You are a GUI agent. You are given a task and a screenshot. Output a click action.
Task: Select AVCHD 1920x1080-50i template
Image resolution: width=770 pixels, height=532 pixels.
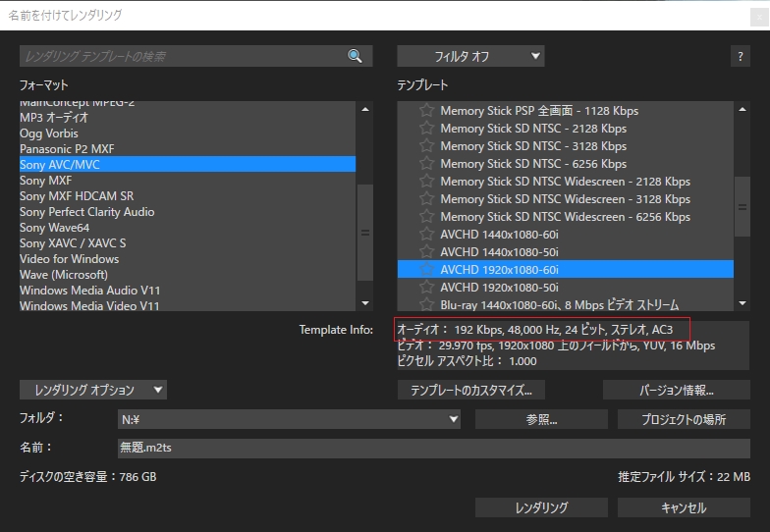pos(566,287)
